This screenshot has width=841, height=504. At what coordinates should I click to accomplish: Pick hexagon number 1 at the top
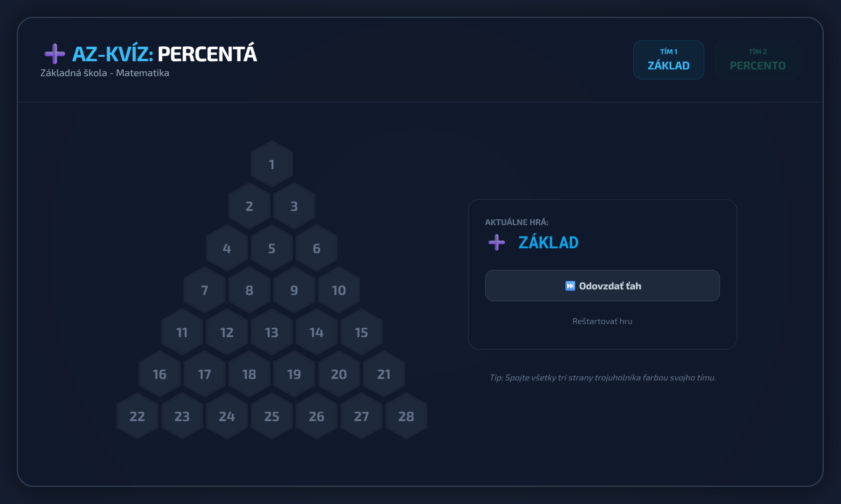[x=272, y=164]
